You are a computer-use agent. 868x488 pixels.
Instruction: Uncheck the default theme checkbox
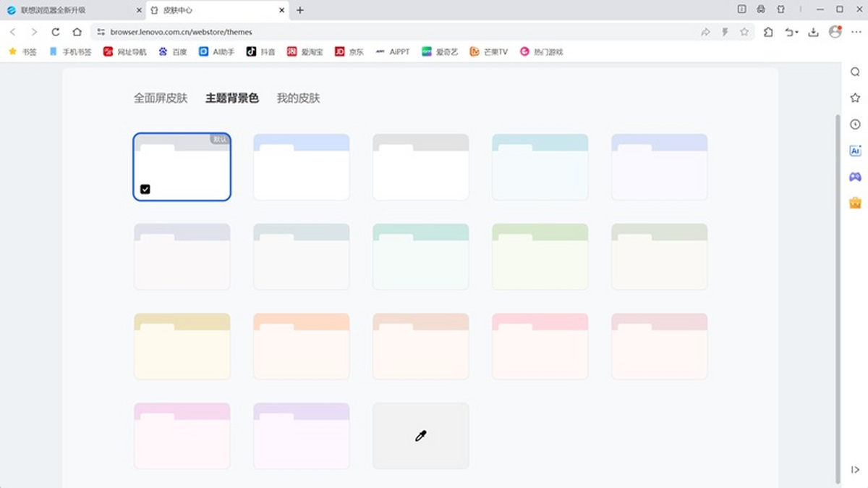145,189
